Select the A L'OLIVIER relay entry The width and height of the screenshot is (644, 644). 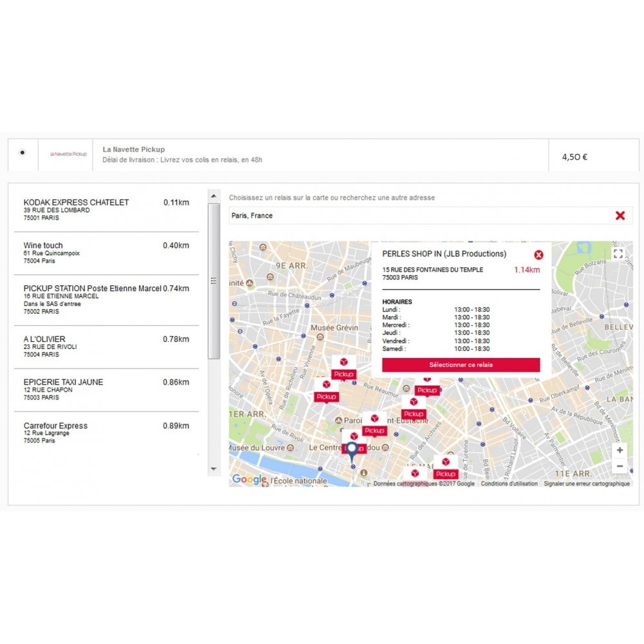click(106, 346)
